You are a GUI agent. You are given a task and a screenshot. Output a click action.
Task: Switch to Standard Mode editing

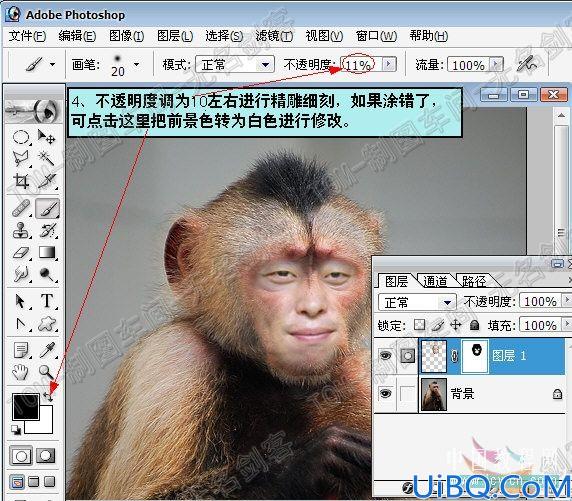(21, 455)
